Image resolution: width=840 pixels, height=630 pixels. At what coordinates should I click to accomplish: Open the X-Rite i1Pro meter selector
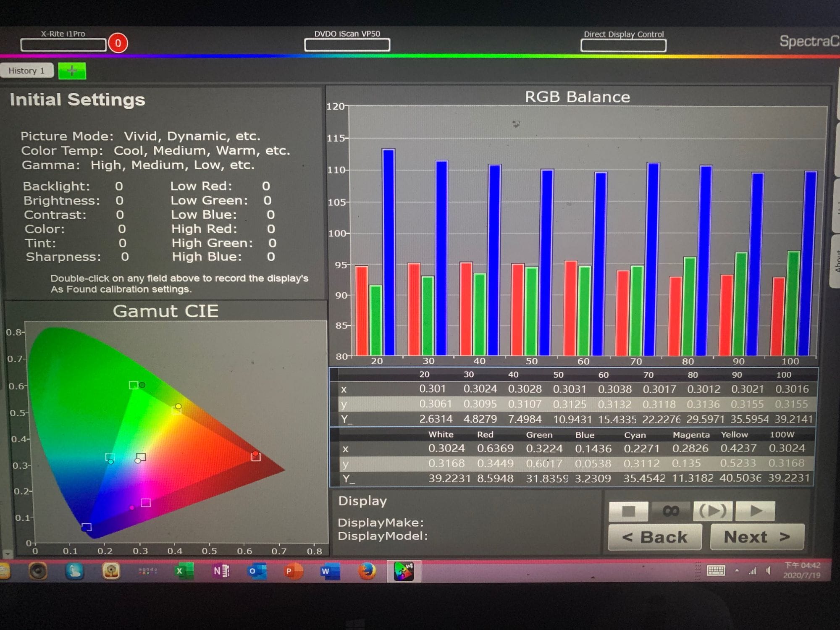pos(63,45)
